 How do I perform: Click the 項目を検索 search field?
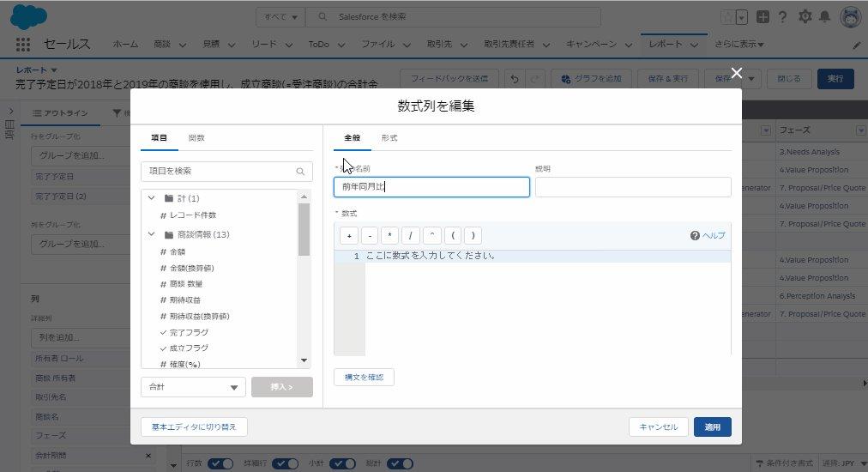[x=226, y=171]
